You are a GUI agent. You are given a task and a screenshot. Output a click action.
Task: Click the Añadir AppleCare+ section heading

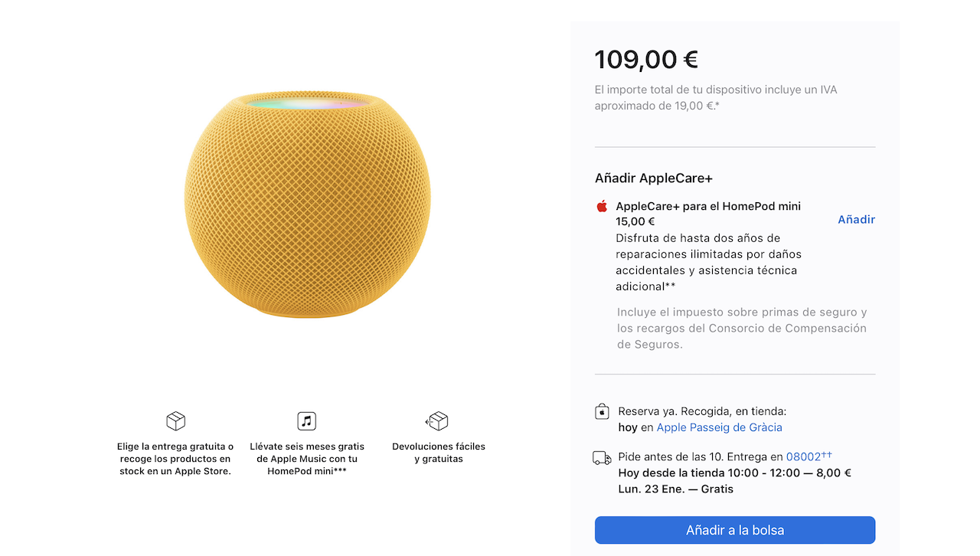pos(654,178)
